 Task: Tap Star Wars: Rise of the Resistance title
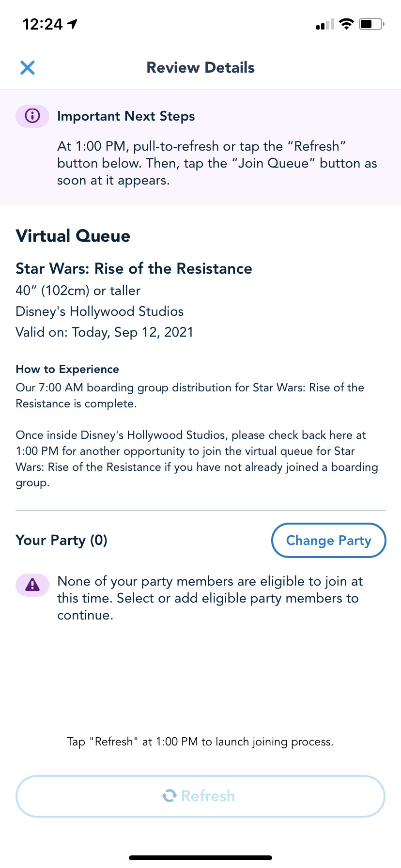(x=134, y=268)
